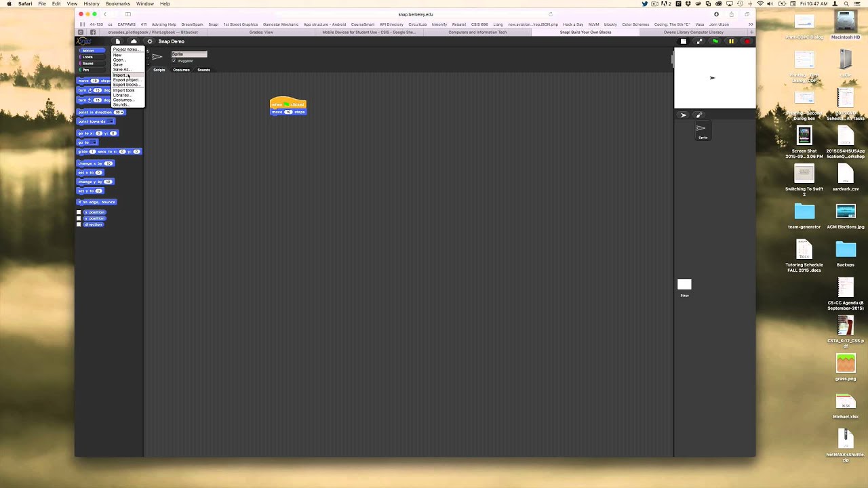The image size is (868, 488).
Task: Choose Project notes... from the menu
Action: tap(125, 49)
